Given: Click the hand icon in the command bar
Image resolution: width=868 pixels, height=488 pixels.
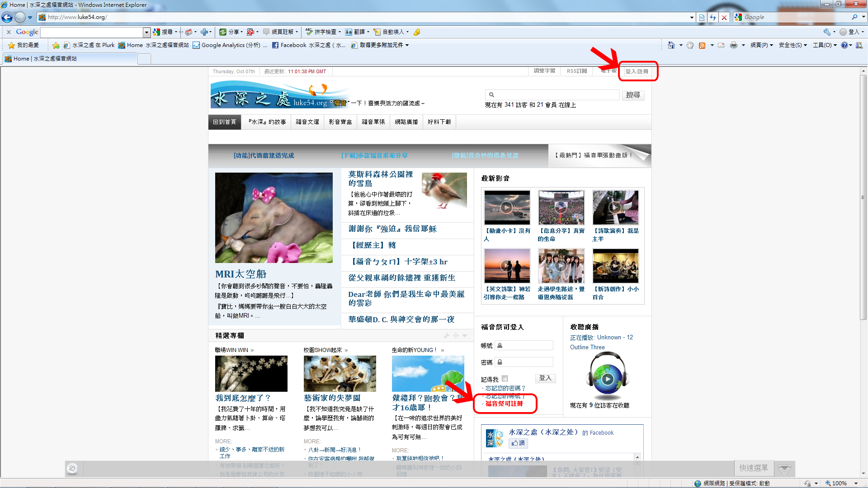Looking at the screenshot, I should tap(690, 45).
